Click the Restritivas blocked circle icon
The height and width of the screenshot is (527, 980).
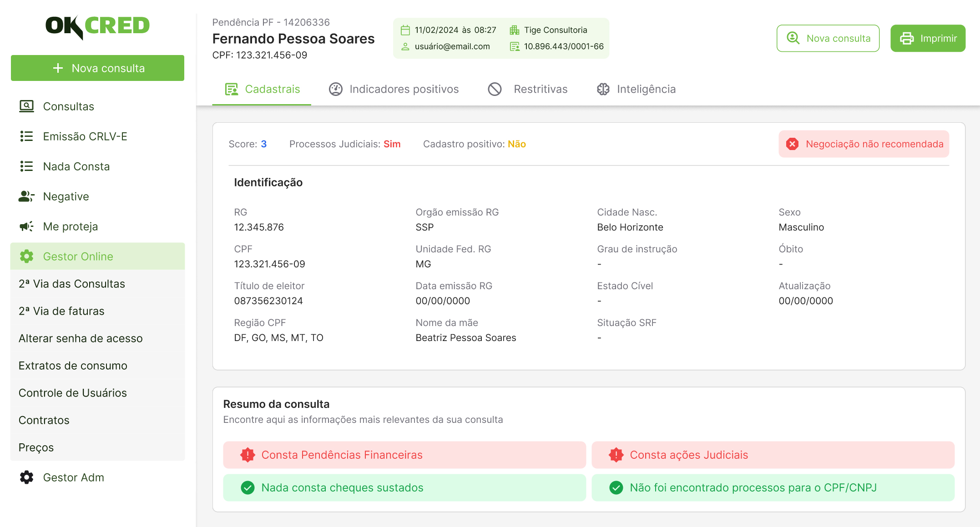coord(495,89)
